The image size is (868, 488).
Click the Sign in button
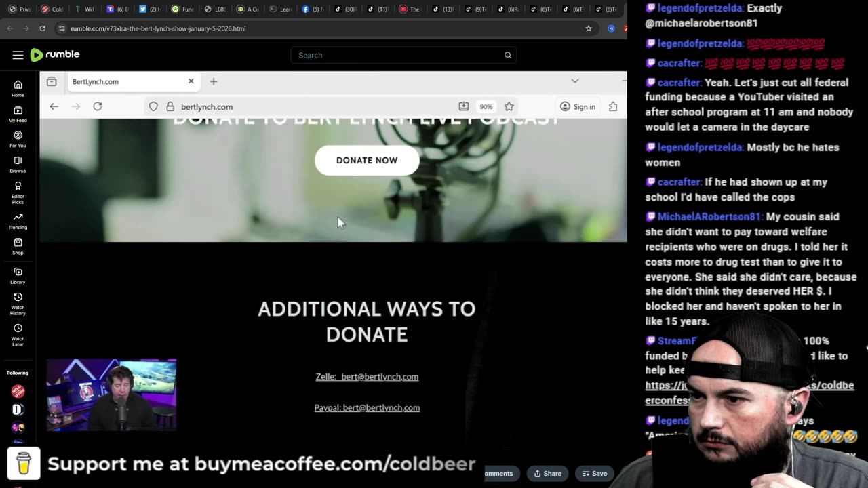pos(578,106)
